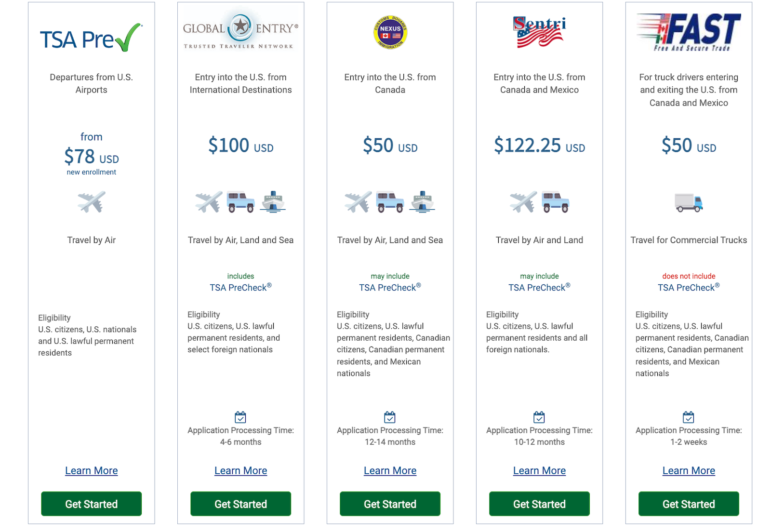Click Get Started in the Sentri card

pos(539,504)
